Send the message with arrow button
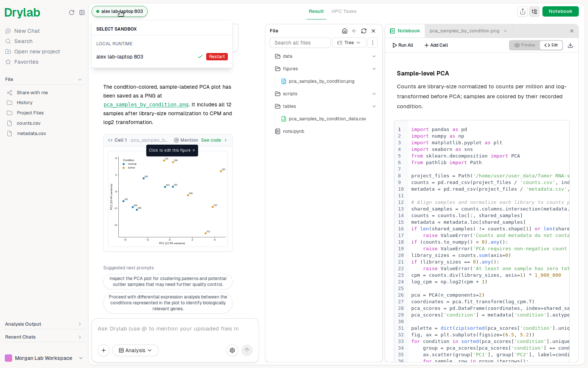Screen dimensions: 588x368 (247, 350)
